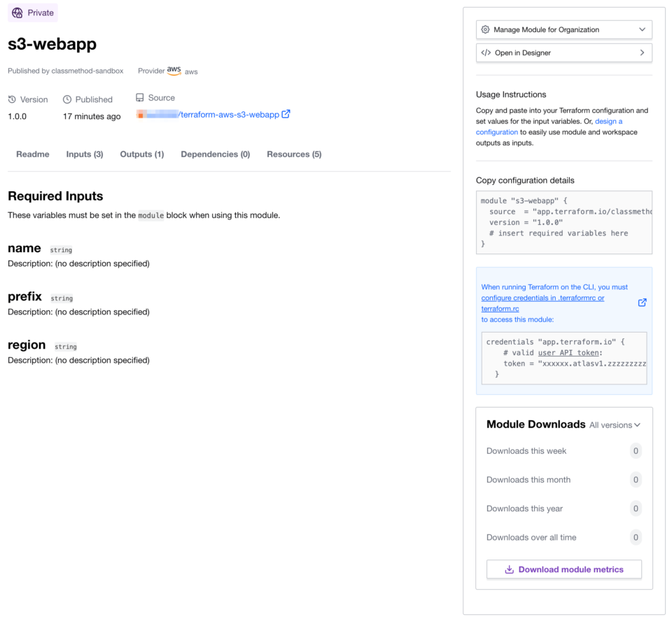Viewport: 672px width, 624px height.
Task: Click the Open in Designer button label
Action: tap(522, 53)
